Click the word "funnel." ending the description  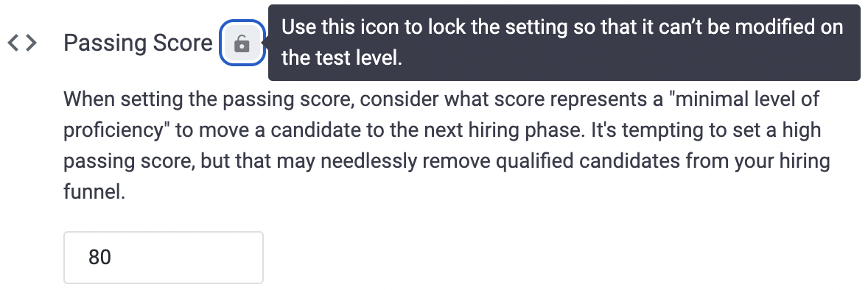(x=94, y=193)
